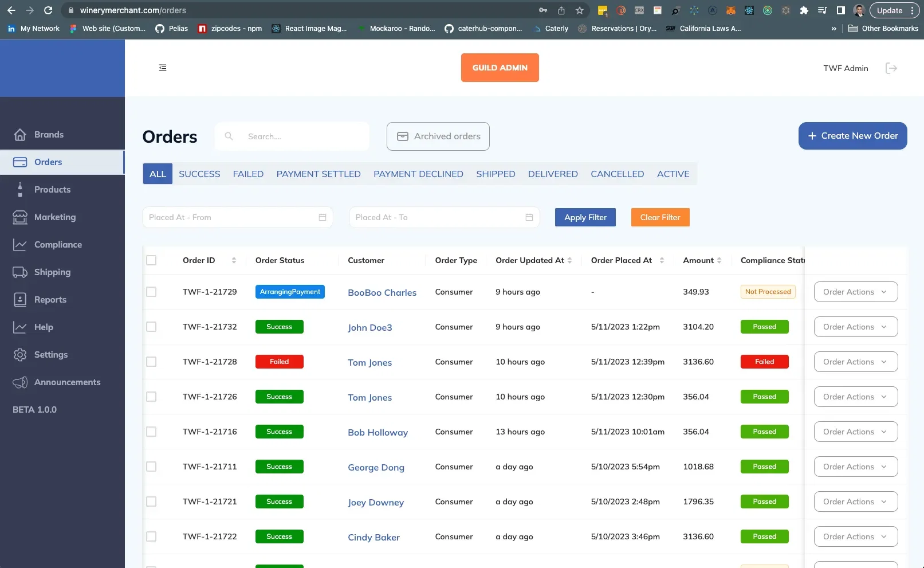The height and width of the screenshot is (568, 924).
Task: Open Order Actions for Tom Jones failed order
Action: click(x=855, y=362)
